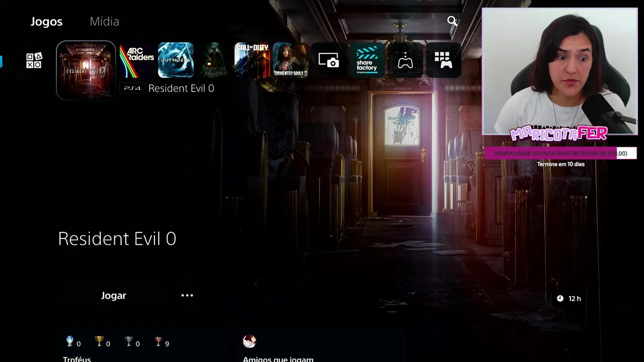Viewport: 644px width, 362px height.
Task: Select the silver trophy count icon
Action: coord(129,342)
